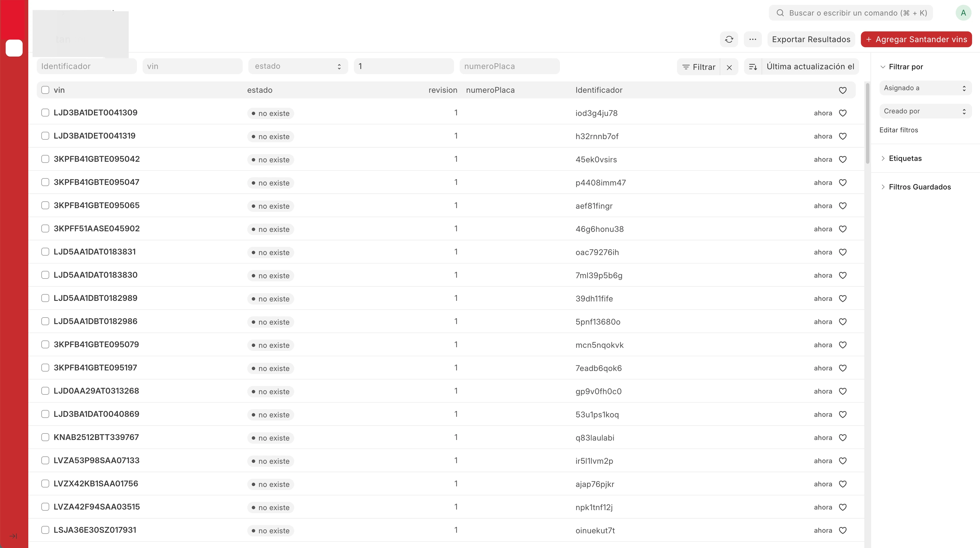Click the refresh list icon
Viewport: 980px width, 548px height.
(x=729, y=39)
